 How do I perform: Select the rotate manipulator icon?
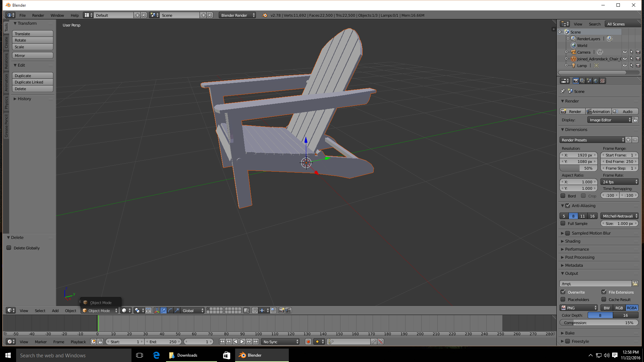170,310
